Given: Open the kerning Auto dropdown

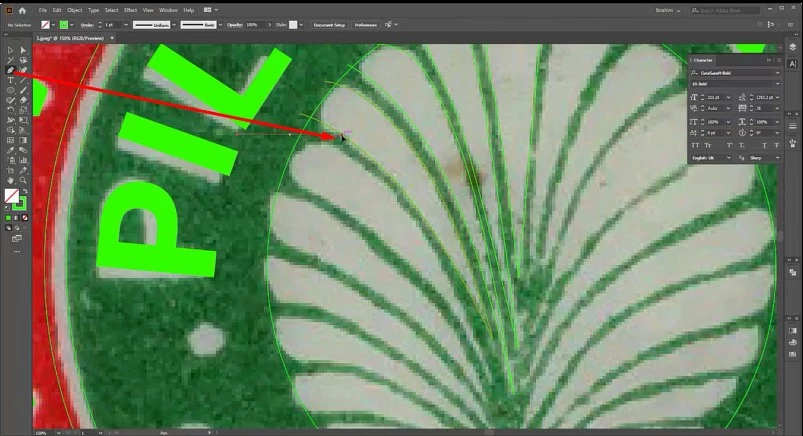Looking at the screenshot, I should click(728, 109).
